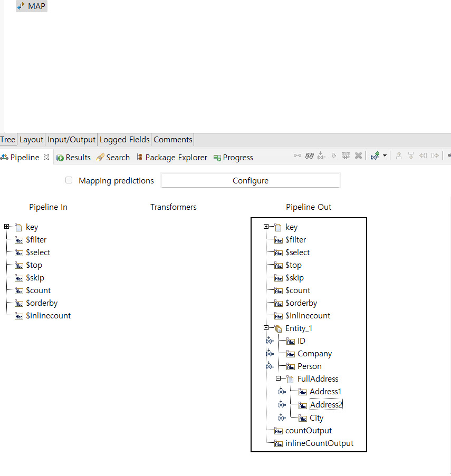Close the Pipeline view tab
The image size is (451, 476).
coord(46,157)
